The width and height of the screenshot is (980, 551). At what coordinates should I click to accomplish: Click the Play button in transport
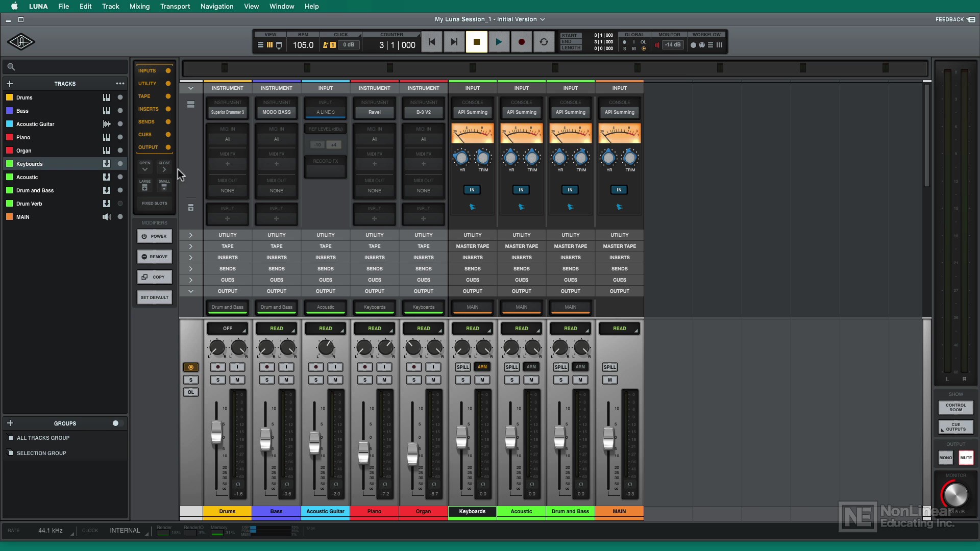click(499, 42)
